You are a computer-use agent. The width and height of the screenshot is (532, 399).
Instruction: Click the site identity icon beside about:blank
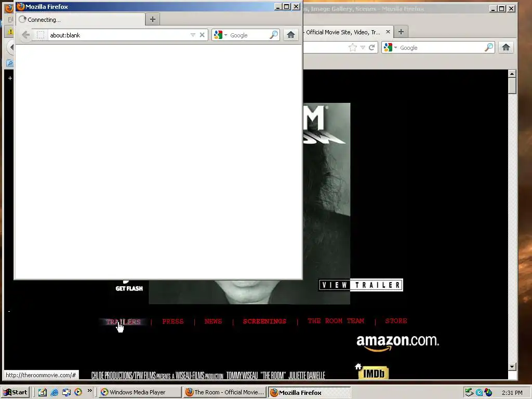pos(41,35)
